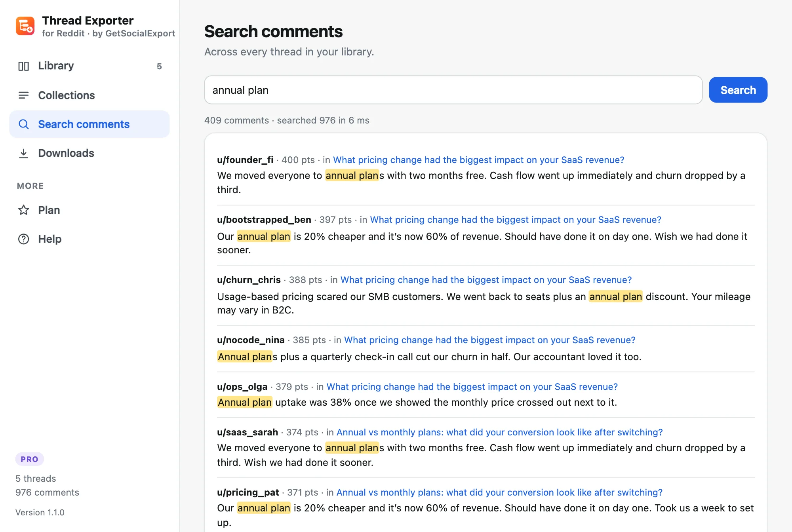The height and width of the screenshot is (532, 792).
Task: Click the PRO badge
Action: 30,459
